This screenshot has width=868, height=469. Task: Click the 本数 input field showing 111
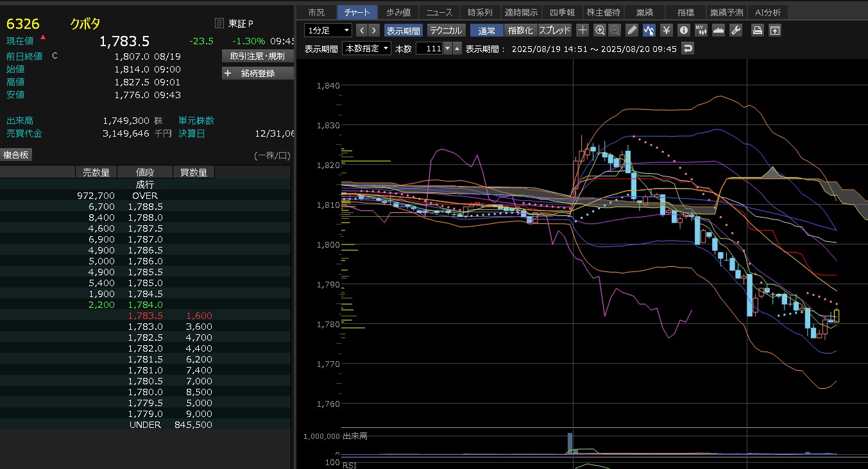click(x=429, y=49)
